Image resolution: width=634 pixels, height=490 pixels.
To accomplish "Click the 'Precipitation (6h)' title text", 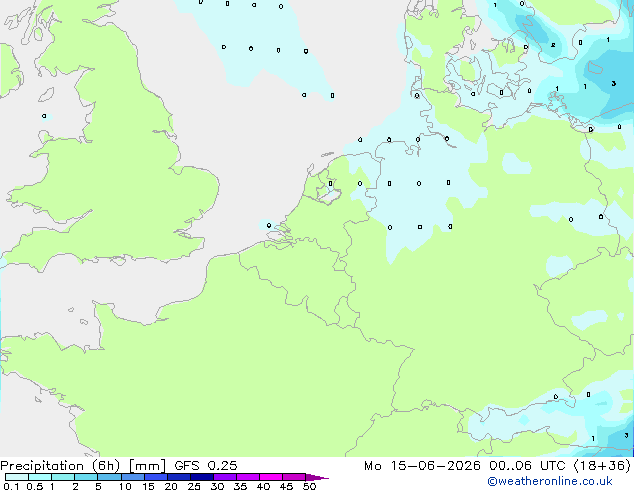I will (60, 466).
